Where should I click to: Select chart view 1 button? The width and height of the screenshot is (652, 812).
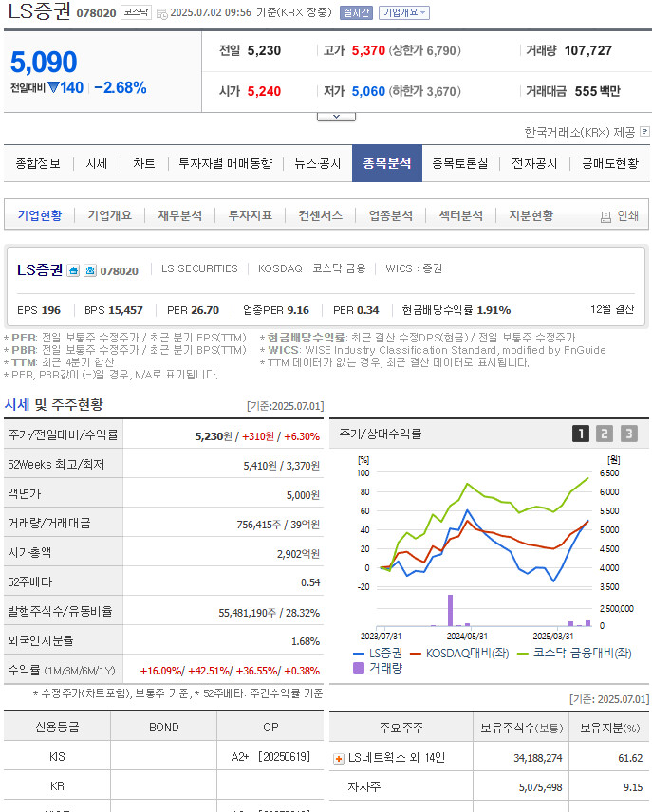(580, 434)
